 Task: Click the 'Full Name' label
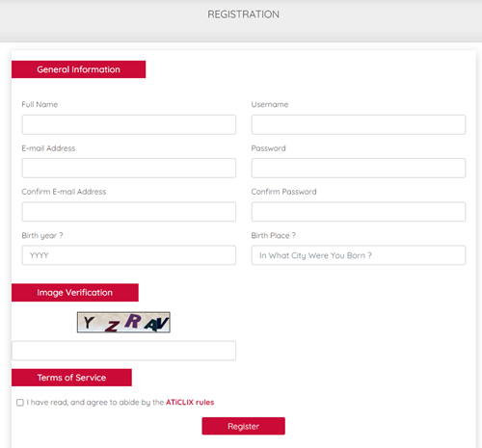40,104
